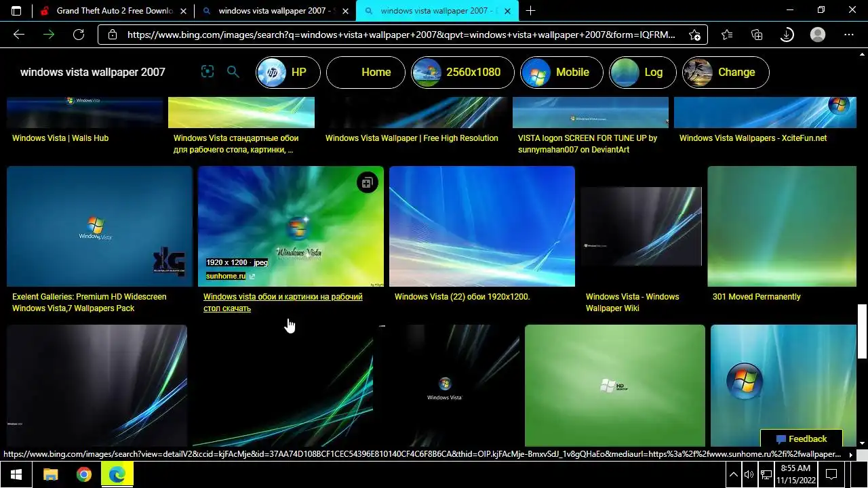Open Windows Vista (22) обои 1920x1200 link
This screenshot has height=488, width=868.
click(462, 297)
